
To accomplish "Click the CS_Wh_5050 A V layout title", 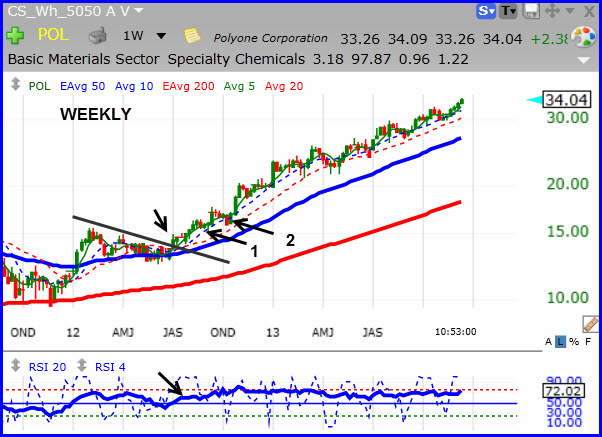I will click(68, 11).
